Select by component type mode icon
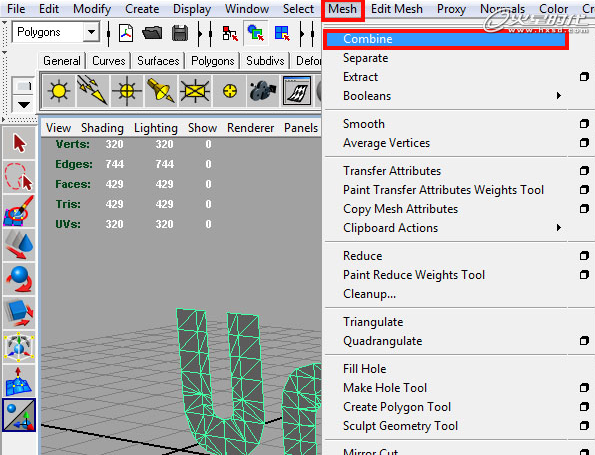The height and width of the screenshot is (455, 595). 282,33
